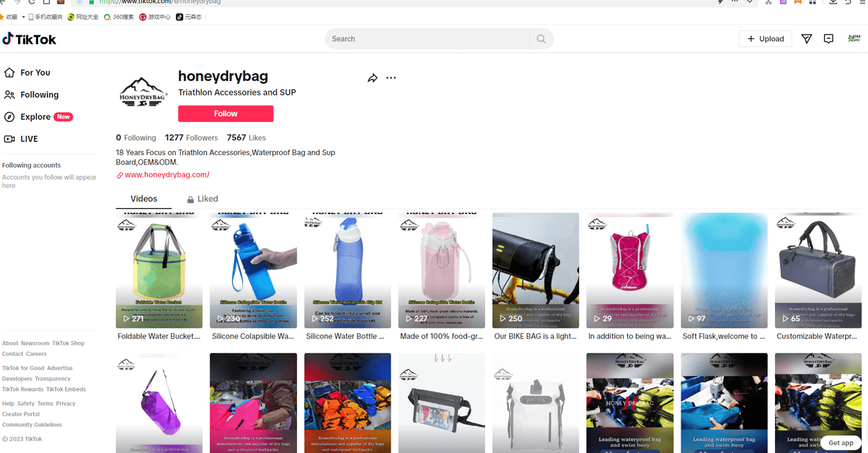The image size is (868, 453).
Task: Open the 元森态 TikTok bookmark
Action: click(189, 17)
